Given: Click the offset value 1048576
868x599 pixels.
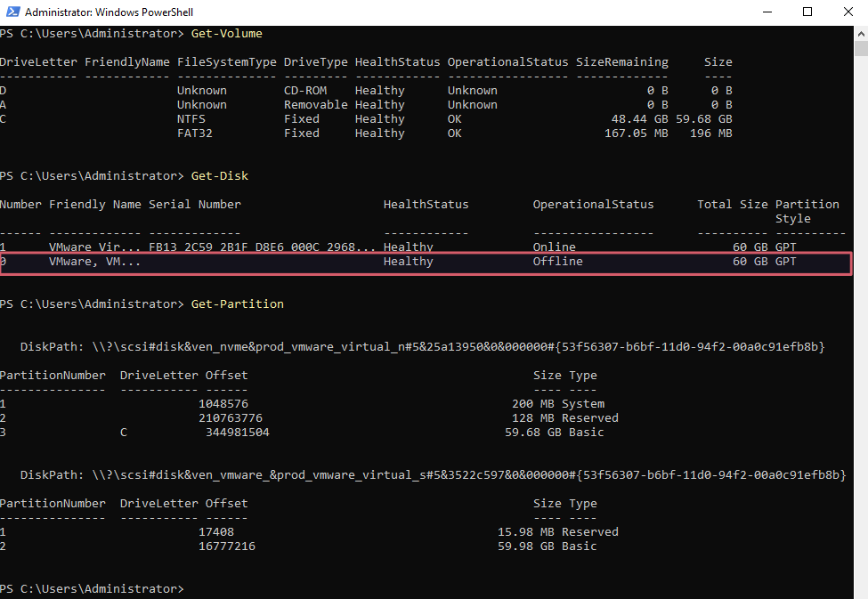Looking at the screenshot, I should 223,403.
